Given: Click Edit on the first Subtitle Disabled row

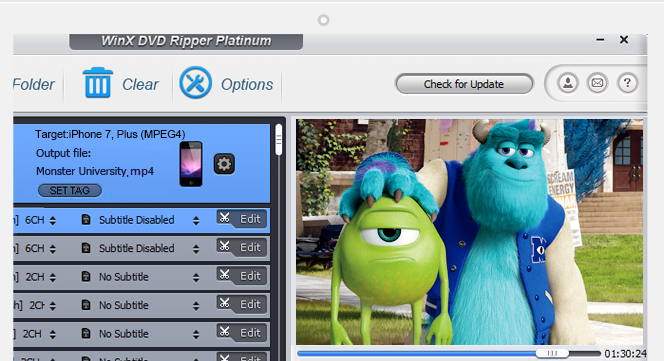Looking at the screenshot, I should [x=242, y=219].
